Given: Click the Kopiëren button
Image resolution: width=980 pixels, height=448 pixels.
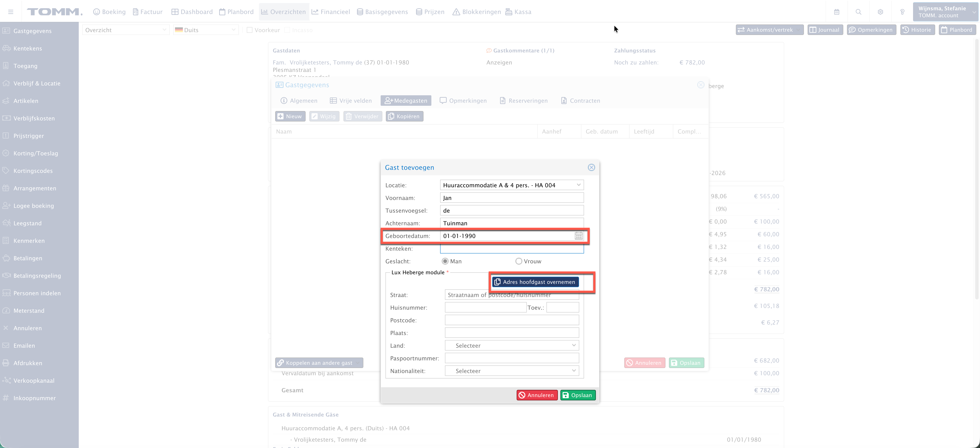Looking at the screenshot, I should tap(404, 116).
